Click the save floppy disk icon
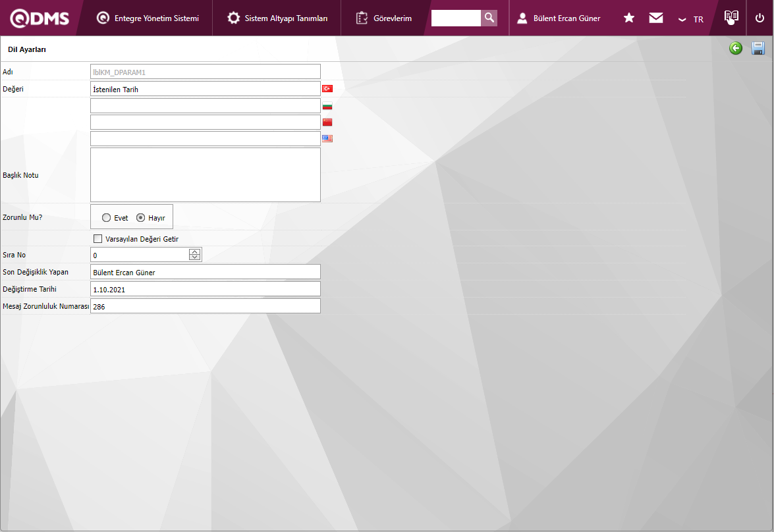 tap(758, 48)
